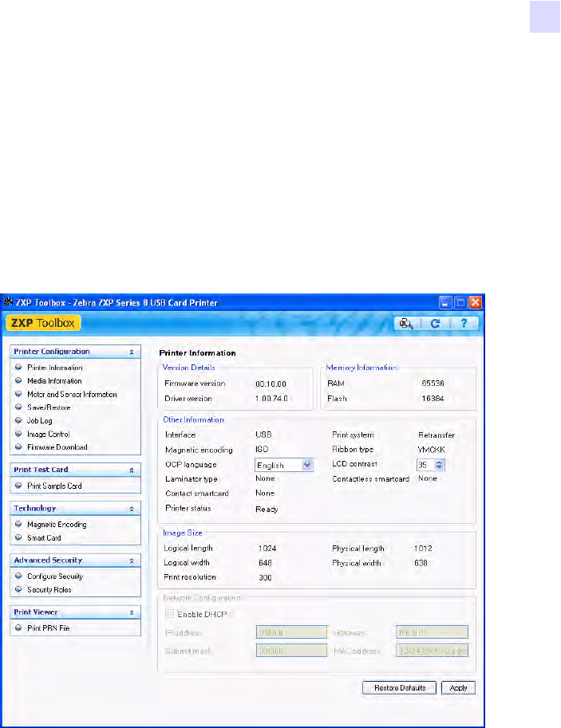Click the IP address field
Viewport: 561px width, 728px height.
291,632
